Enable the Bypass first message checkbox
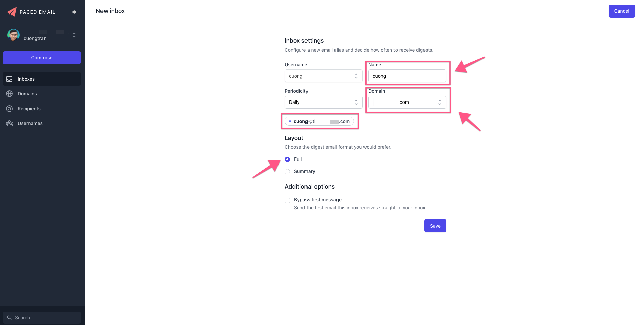644x325 pixels. (287, 200)
